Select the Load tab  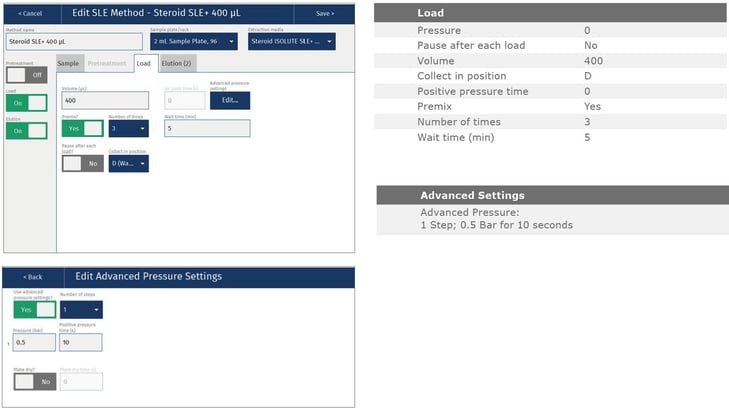143,63
